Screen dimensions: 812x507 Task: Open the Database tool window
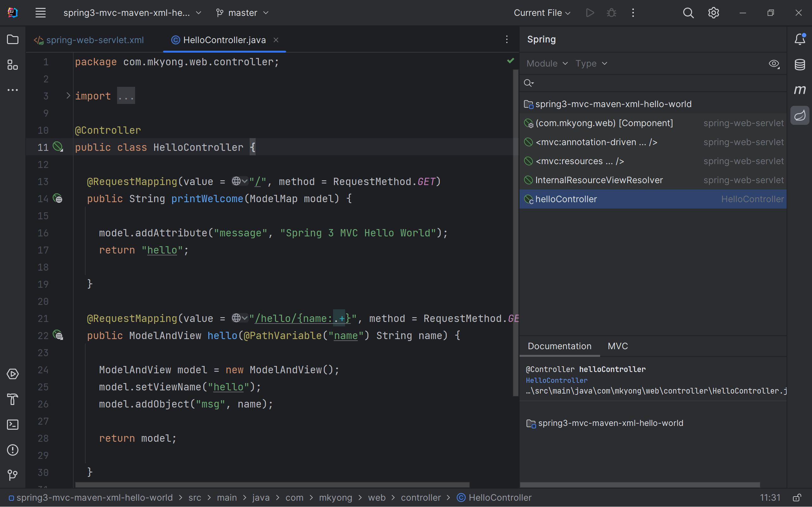[x=800, y=64]
